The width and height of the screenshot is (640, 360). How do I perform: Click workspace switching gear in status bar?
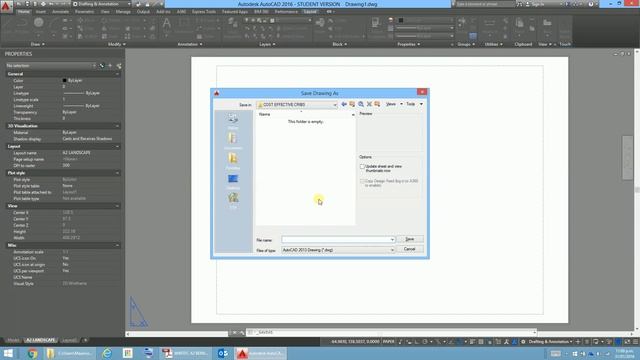(x=523, y=342)
